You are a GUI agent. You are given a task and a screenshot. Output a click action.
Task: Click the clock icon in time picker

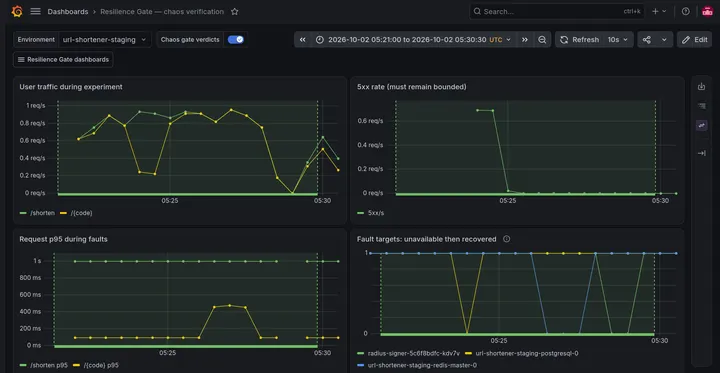[320, 40]
